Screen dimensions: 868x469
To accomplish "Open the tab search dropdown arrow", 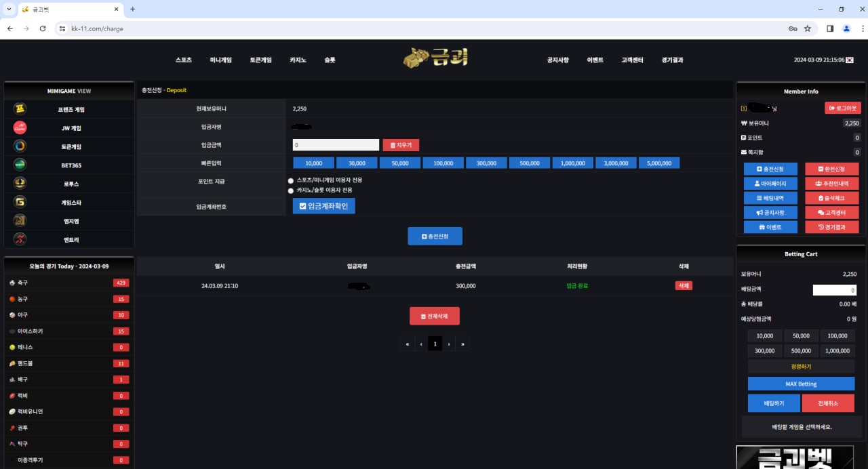I will [9, 9].
